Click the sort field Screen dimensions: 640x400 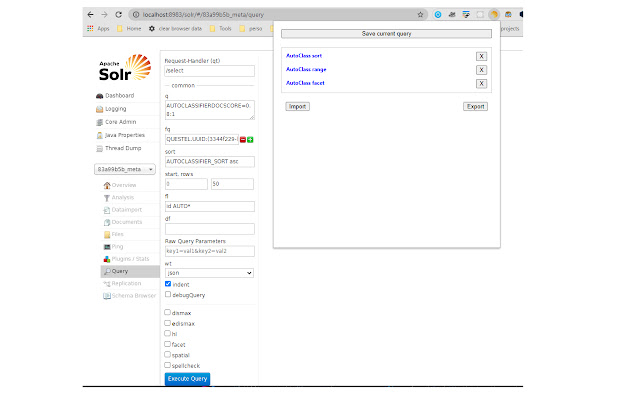[x=209, y=162]
